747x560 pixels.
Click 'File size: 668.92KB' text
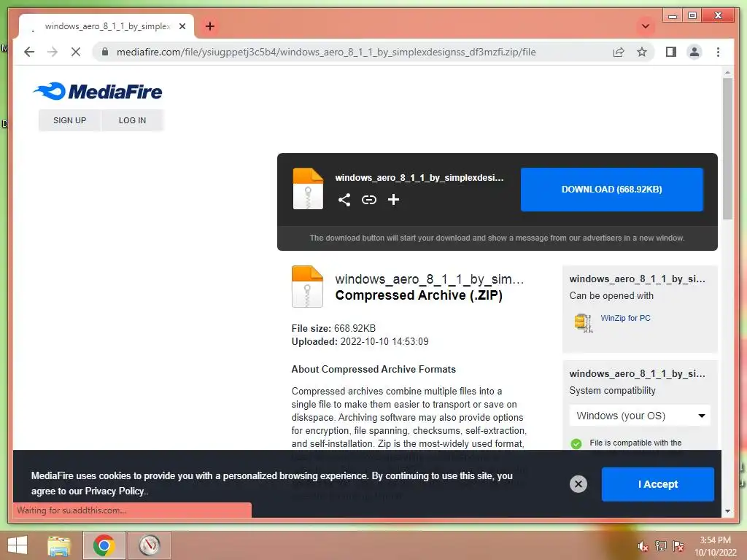tap(333, 328)
